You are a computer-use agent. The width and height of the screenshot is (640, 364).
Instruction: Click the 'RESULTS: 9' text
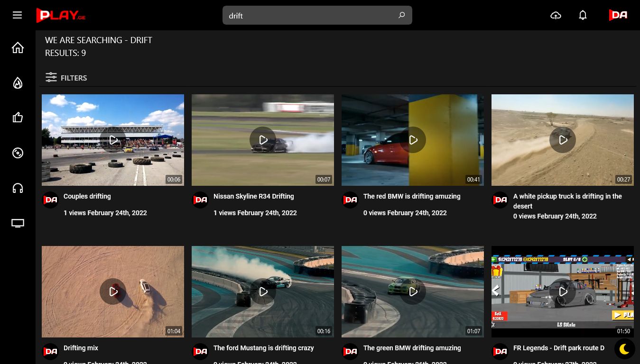coord(65,53)
